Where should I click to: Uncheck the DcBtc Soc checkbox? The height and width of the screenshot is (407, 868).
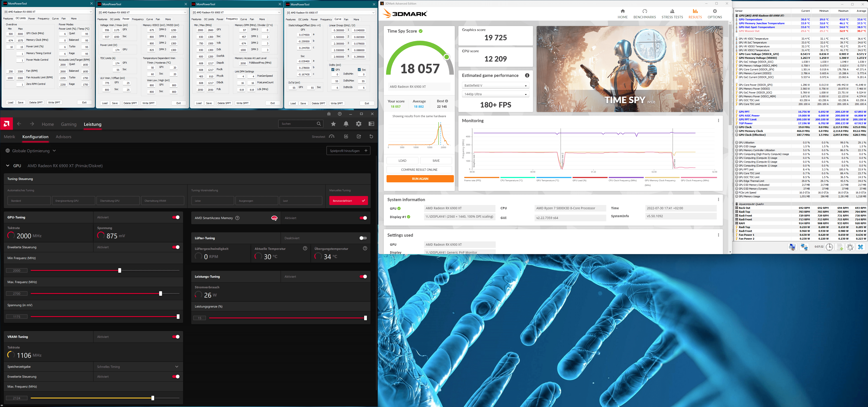(x=360, y=69)
